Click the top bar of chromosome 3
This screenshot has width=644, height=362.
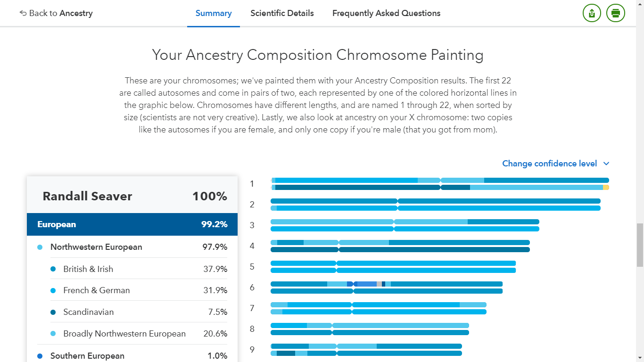point(405,222)
